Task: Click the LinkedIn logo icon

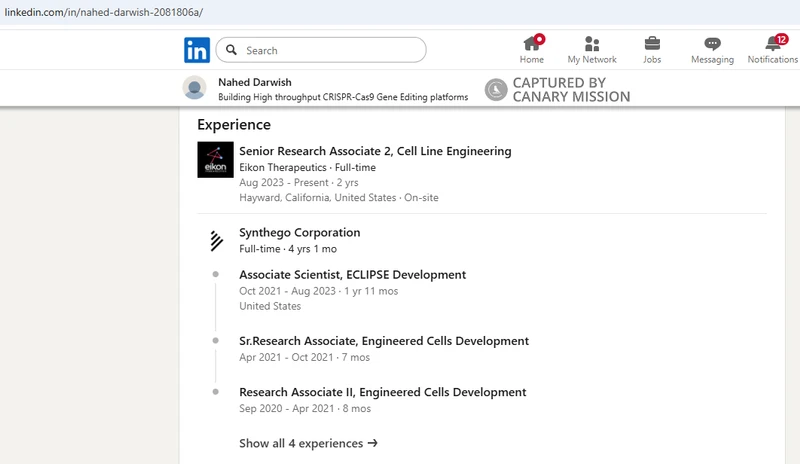Action: coord(197,50)
